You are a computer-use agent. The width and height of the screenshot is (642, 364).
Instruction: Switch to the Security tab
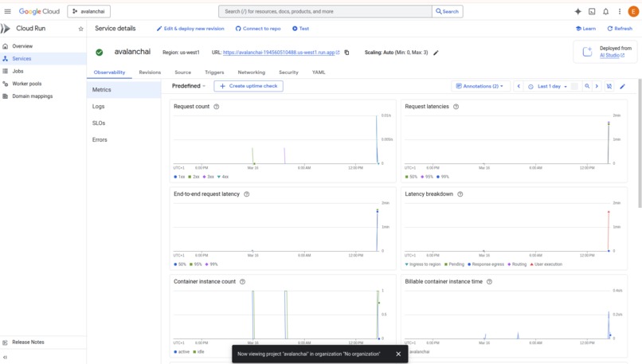tap(288, 72)
